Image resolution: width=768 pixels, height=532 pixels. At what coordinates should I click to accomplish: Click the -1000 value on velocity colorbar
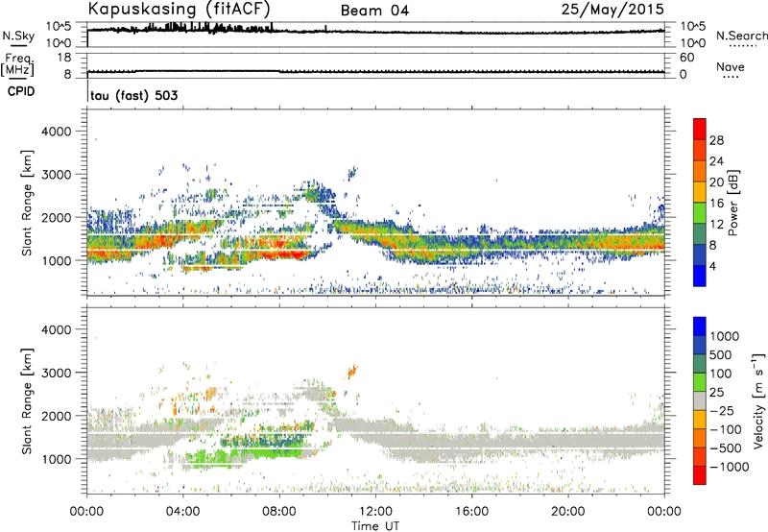729,467
